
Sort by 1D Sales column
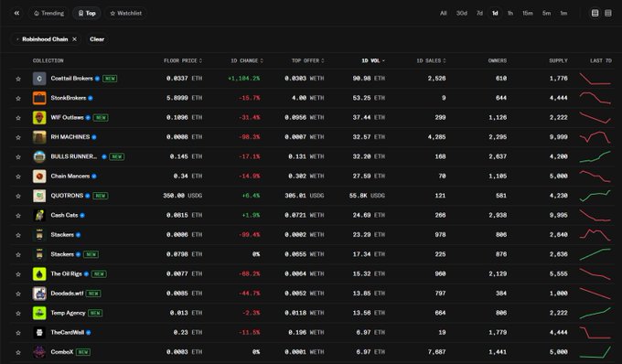431,60
